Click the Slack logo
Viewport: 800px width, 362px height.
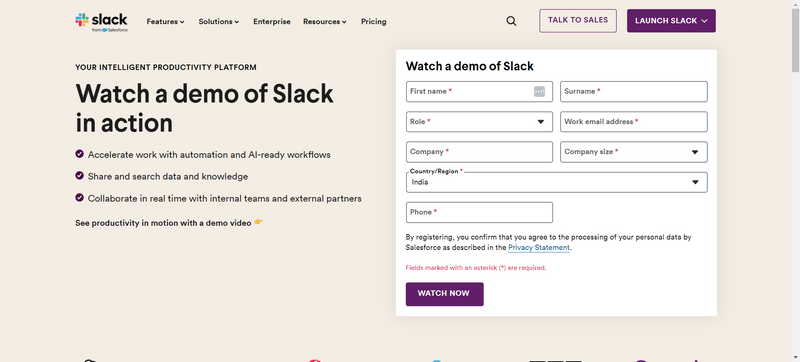coord(102,22)
